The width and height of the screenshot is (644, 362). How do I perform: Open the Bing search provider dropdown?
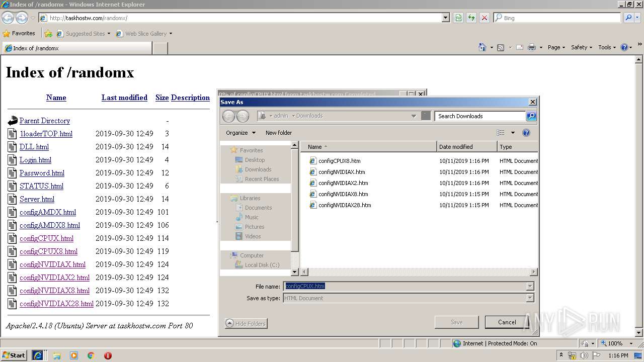(x=638, y=18)
